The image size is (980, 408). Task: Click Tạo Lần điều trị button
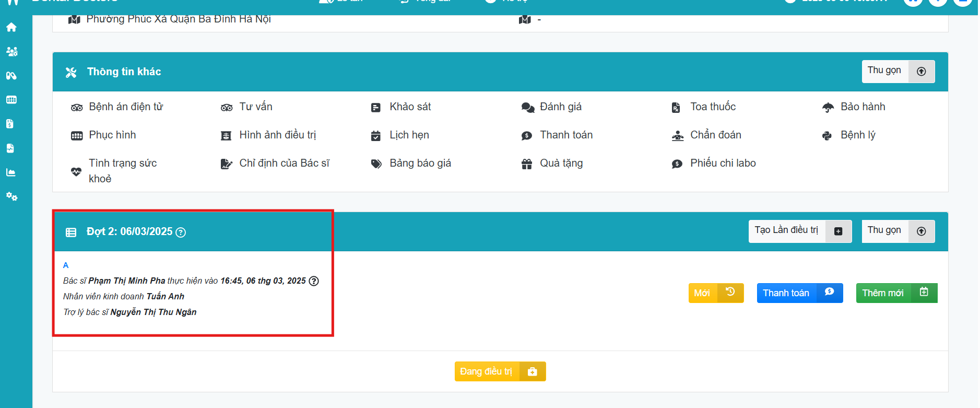pyautogui.click(x=799, y=231)
